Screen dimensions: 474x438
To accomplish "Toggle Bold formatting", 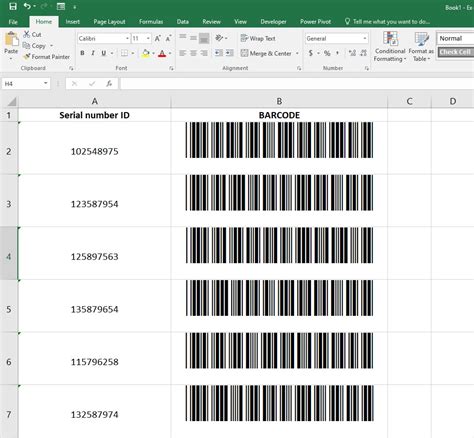I will pyautogui.click(x=82, y=53).
